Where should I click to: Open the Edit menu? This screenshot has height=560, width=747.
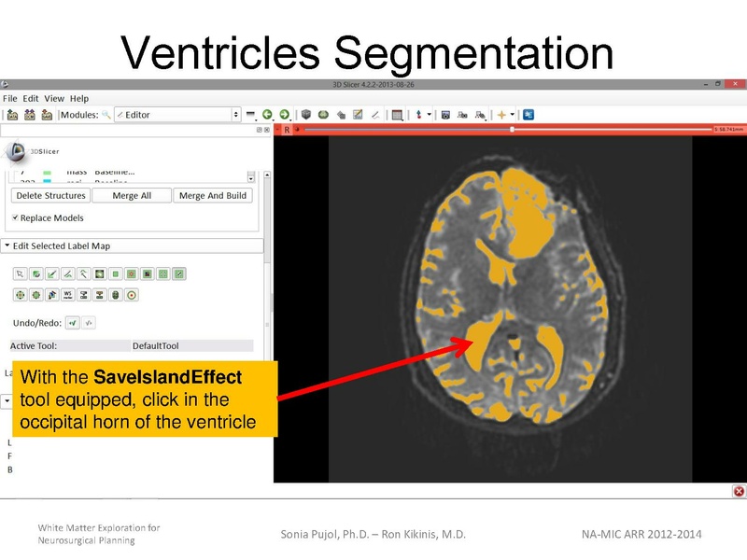tap(29, 97)
